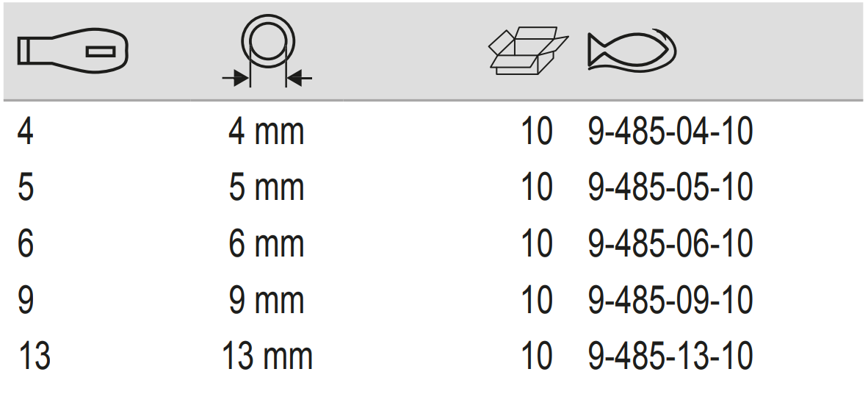Select handle size 5 in first column

click(x=25, y=189)
